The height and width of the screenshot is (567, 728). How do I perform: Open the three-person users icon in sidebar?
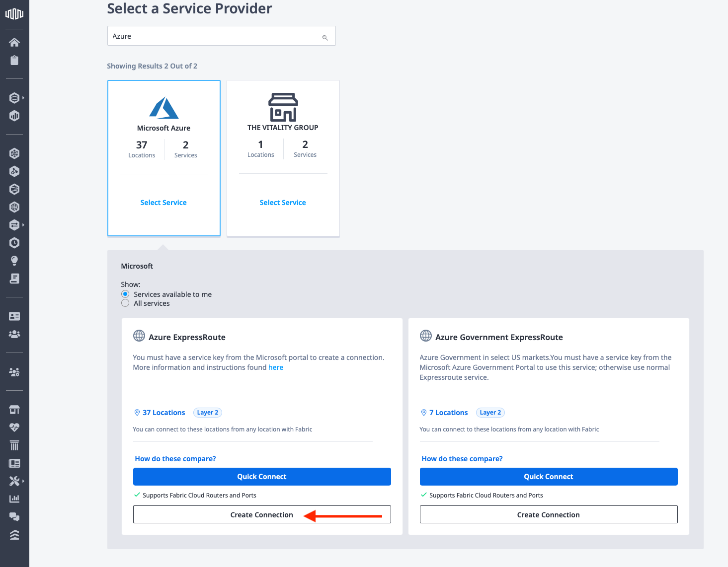click(14, 334)
